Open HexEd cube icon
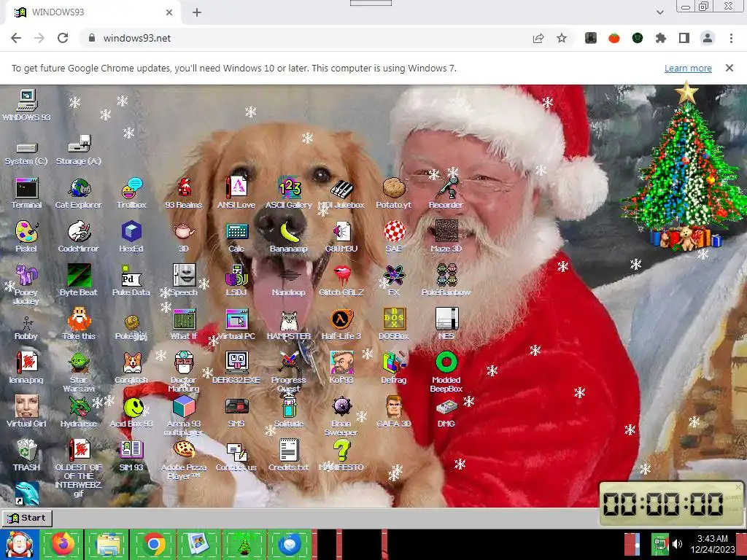Screen dimensions: 747x560 pyautogui.click(x=131, y=237)
